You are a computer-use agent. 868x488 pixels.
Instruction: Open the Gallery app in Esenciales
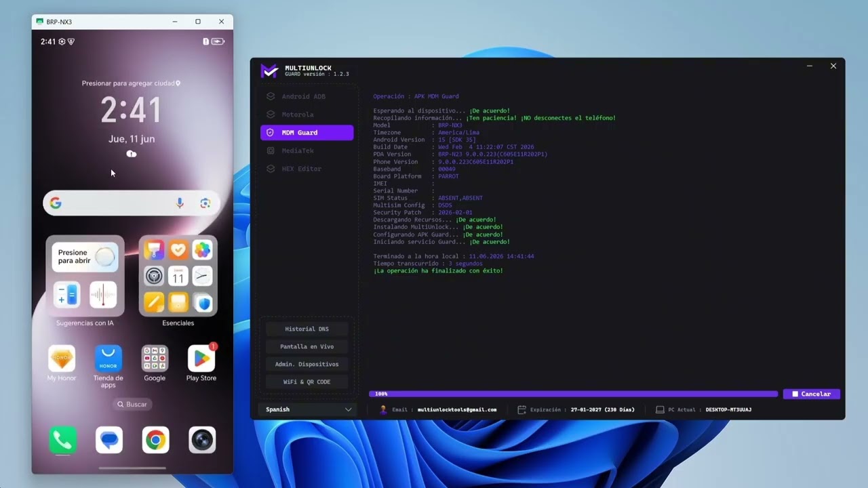(202, 250)
